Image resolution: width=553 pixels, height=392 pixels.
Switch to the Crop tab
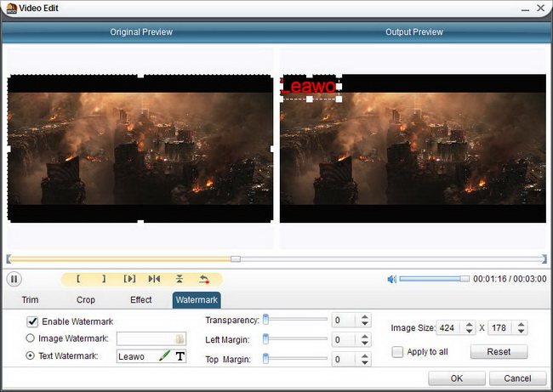pyautogui.click(x=86, y=300)
